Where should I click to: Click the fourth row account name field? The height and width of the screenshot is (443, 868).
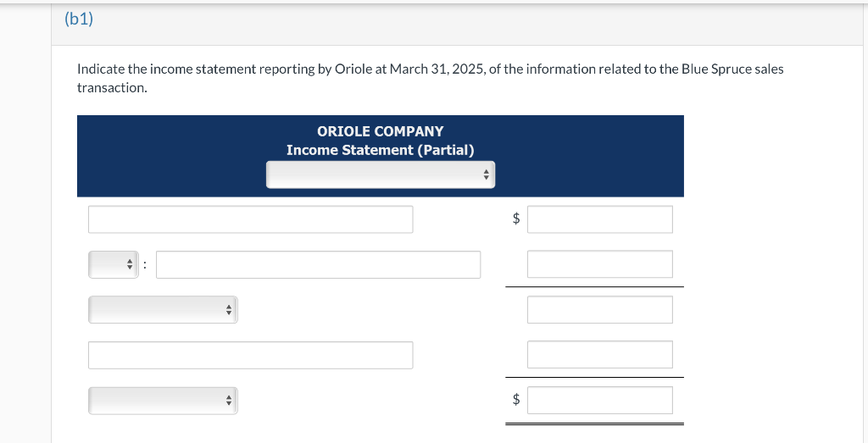(250, 355)
